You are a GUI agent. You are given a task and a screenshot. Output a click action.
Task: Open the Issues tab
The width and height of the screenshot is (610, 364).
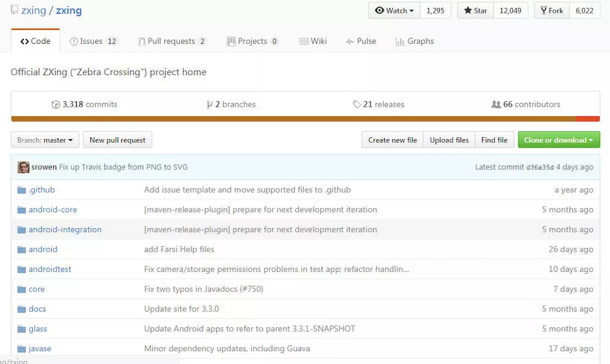[x=93, y=41]
